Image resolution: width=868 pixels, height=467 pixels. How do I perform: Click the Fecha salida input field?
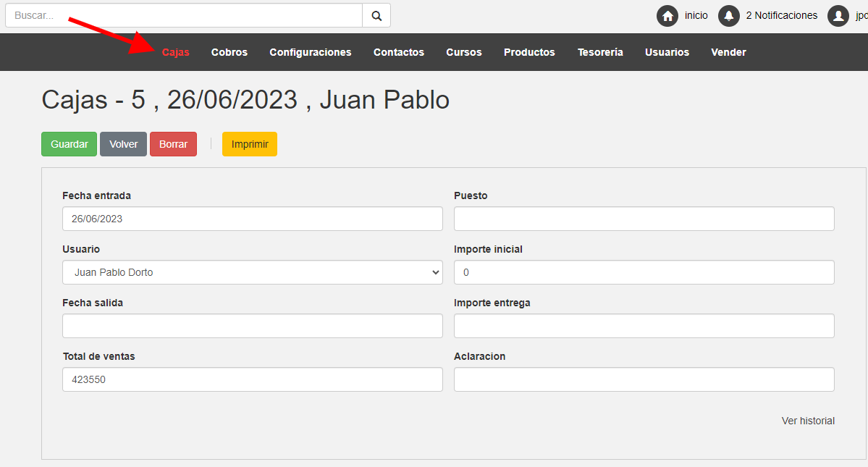pos(252,326)
